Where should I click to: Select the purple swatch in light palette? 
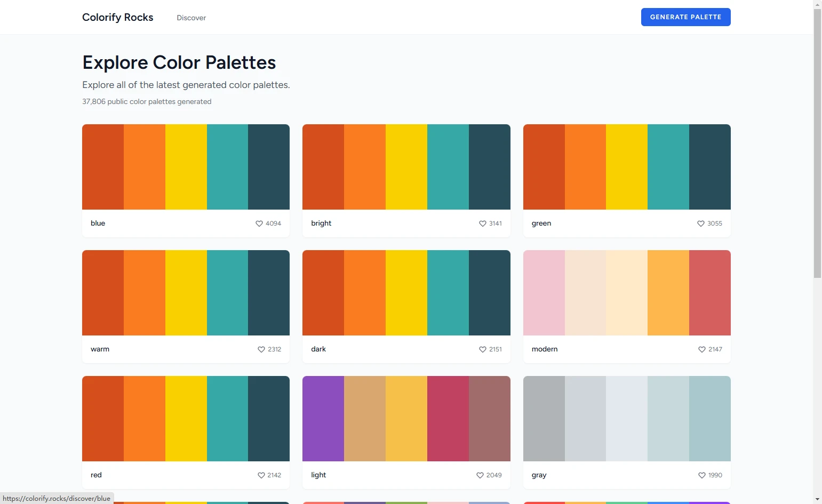tap(323, 419)
